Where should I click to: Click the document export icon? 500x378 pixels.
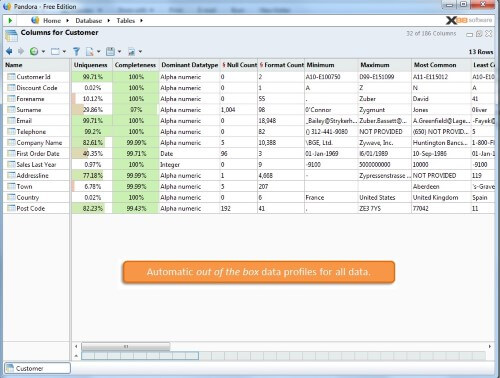pyautogui.click(x=89, y=51)
